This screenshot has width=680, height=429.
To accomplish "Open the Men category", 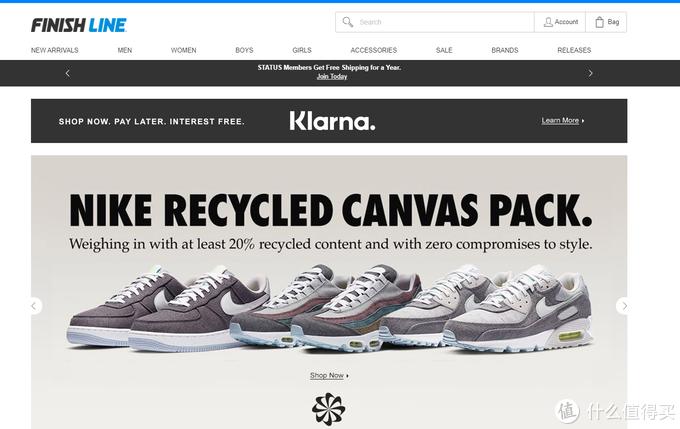I will click(x=125, y=50).
